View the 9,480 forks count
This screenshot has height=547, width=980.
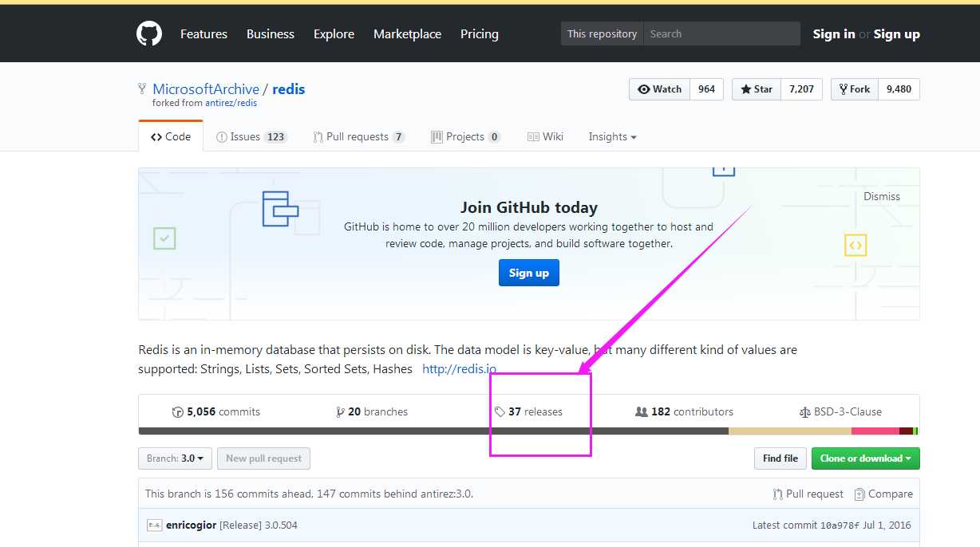click(x=899, y=89)
